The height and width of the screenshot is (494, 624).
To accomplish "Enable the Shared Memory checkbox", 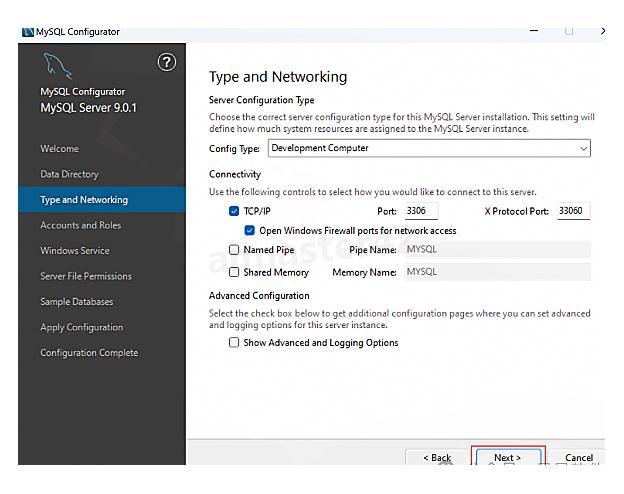I will tap(234, 272).
